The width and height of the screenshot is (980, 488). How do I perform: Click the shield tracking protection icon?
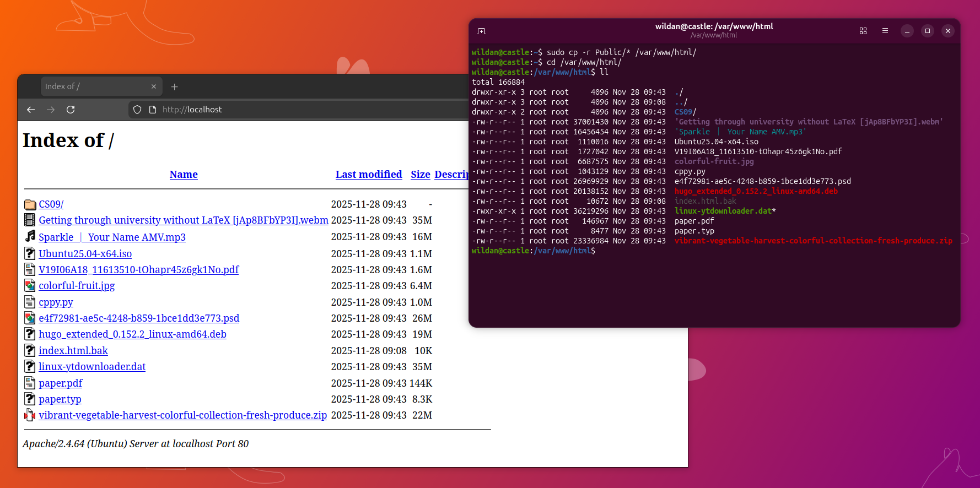coord(137,110)
